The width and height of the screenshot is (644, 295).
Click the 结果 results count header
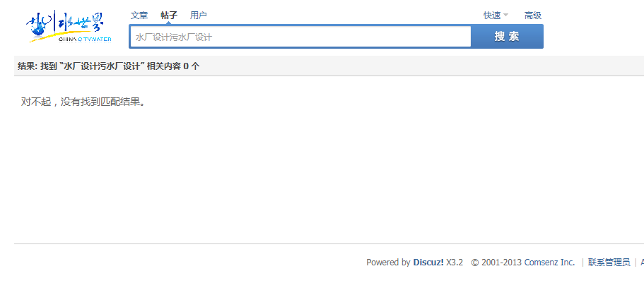point(109,66)
